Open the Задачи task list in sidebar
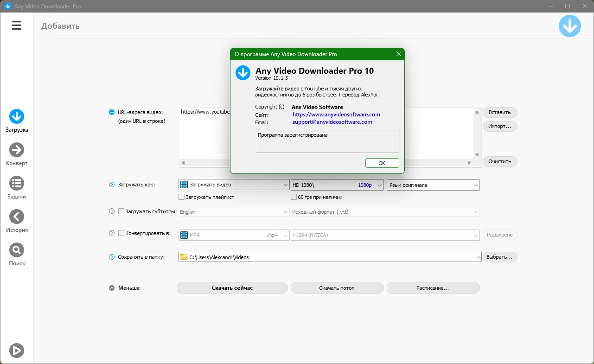This screenshot has height=364, width=594. point(17,187)
